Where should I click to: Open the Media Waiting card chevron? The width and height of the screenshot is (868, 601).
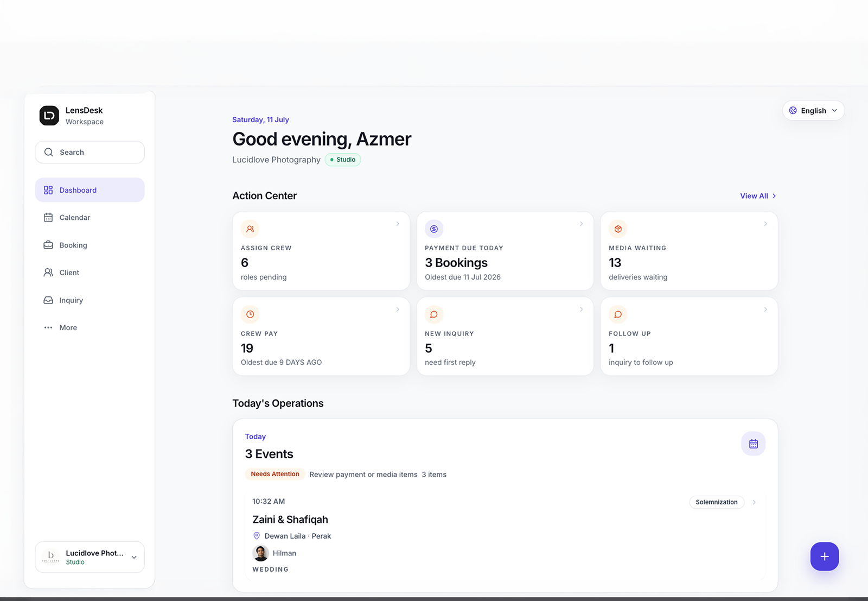(x=765, y=224)
